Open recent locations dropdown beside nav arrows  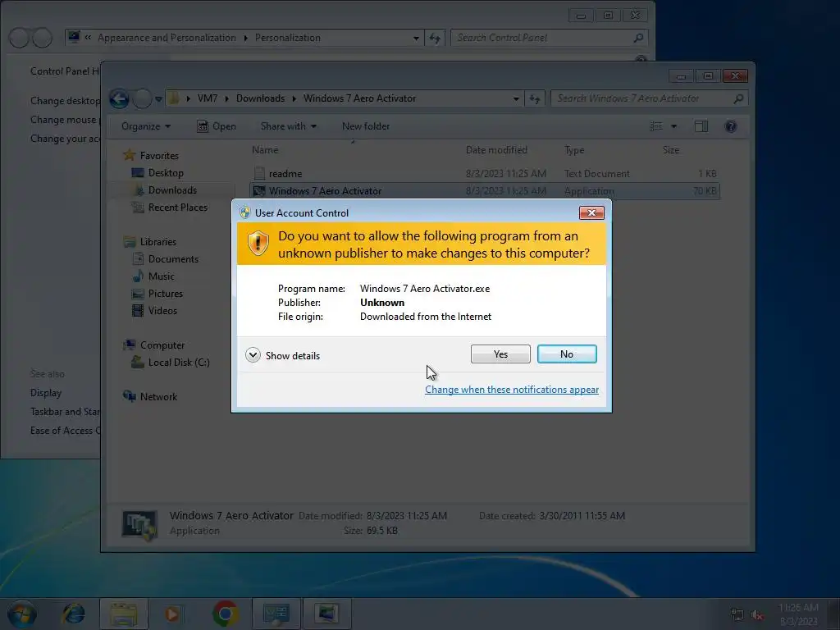(x=158, y=98)
